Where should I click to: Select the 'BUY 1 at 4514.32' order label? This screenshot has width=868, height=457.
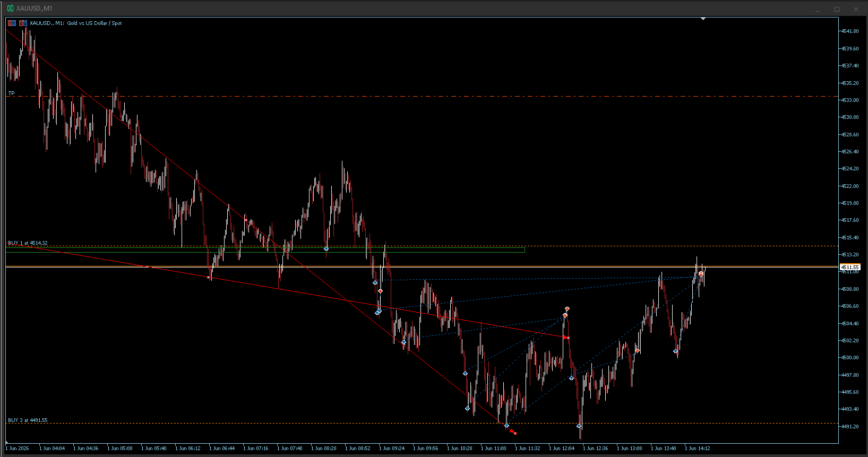[x=28, y=243]
